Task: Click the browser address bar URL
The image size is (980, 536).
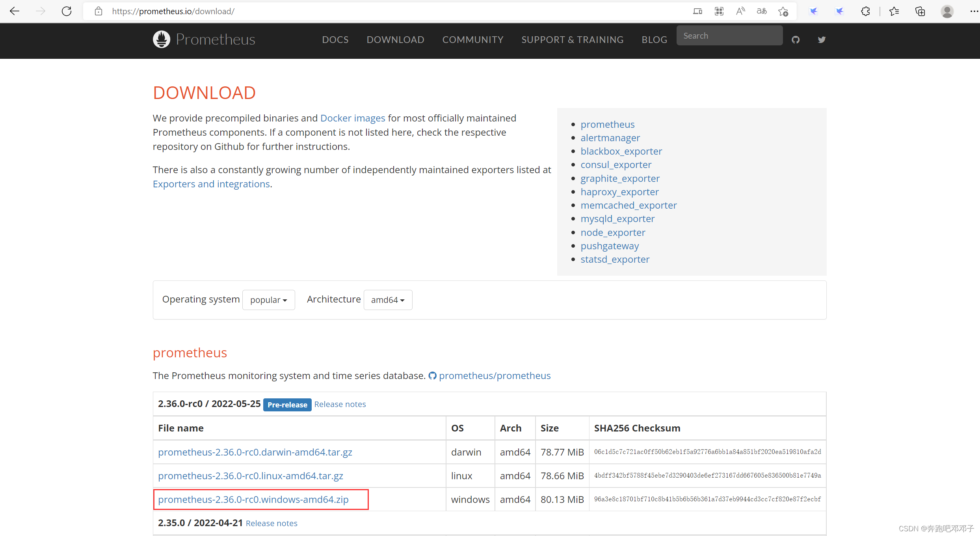Action: 173,11
